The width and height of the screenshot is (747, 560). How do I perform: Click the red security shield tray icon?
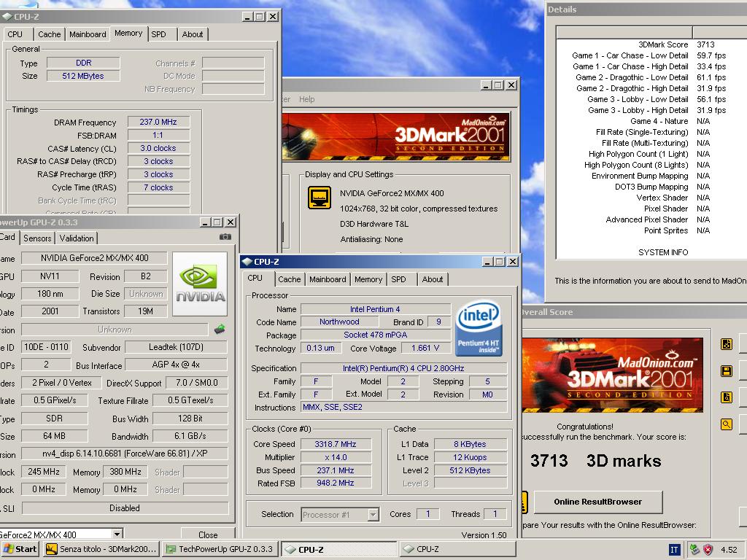pyautogui.click(x=708, y=550)
